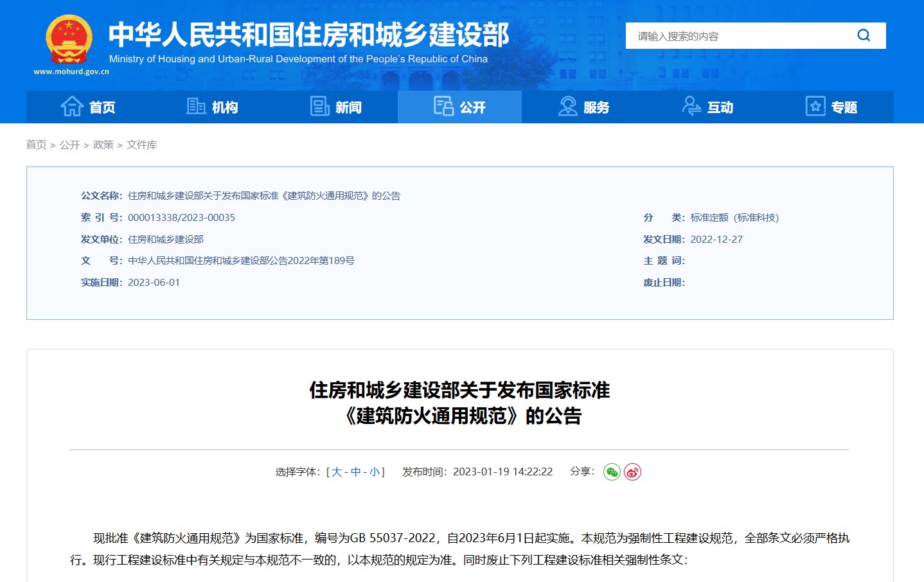
Task: Select medium font size 中
Action: (x=355, y=472)
